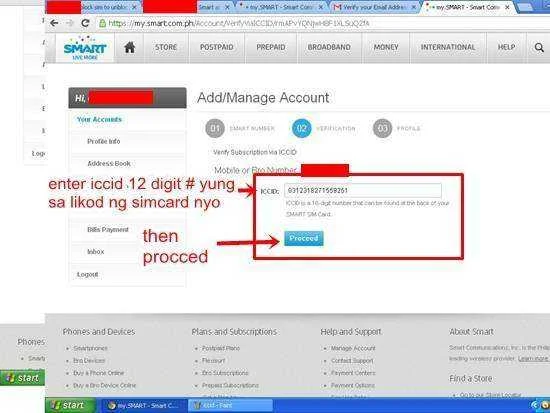The height and width of the screenshot is (413, 550).
Task: Open the HELP menu
Action: [x=507, y=47]
